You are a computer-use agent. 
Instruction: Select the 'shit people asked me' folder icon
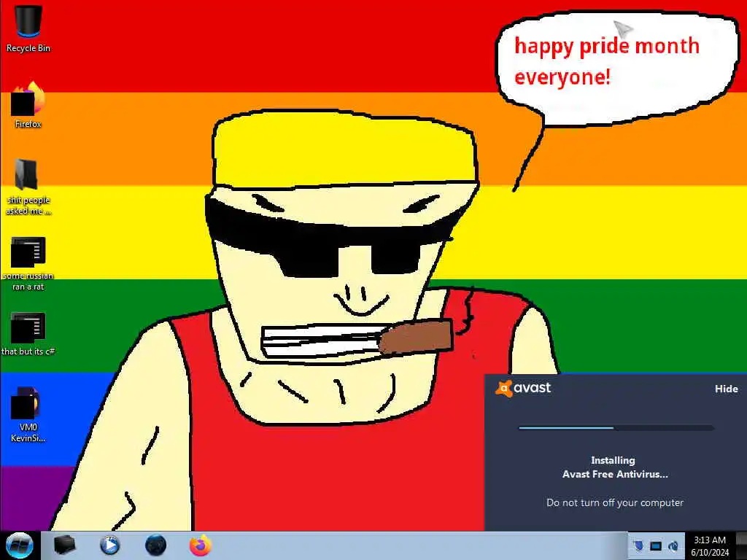tap(28, 187)
